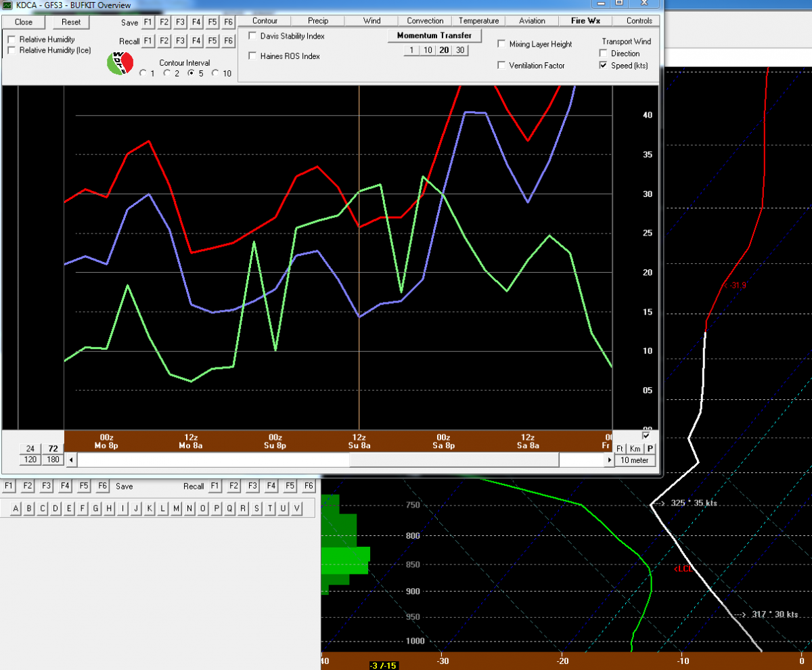812x670 pixels.
Task: Switch height units to Ft
Action: point(621,449)
